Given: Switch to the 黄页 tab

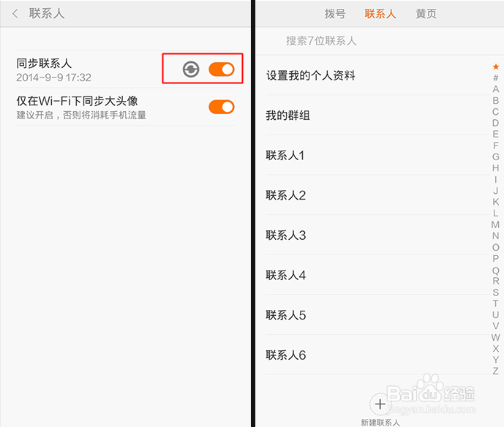Looking at the screenshot, I should (426, 14).
